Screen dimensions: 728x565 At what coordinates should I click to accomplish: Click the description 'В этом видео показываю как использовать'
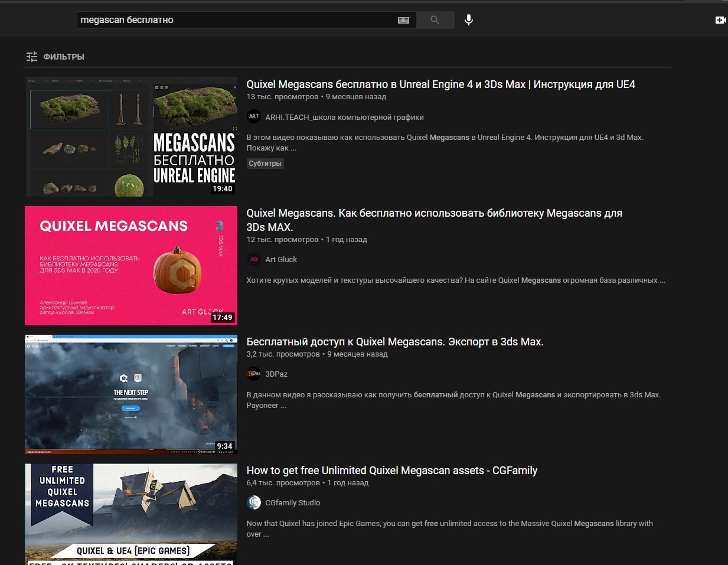[x=445, y=143]
